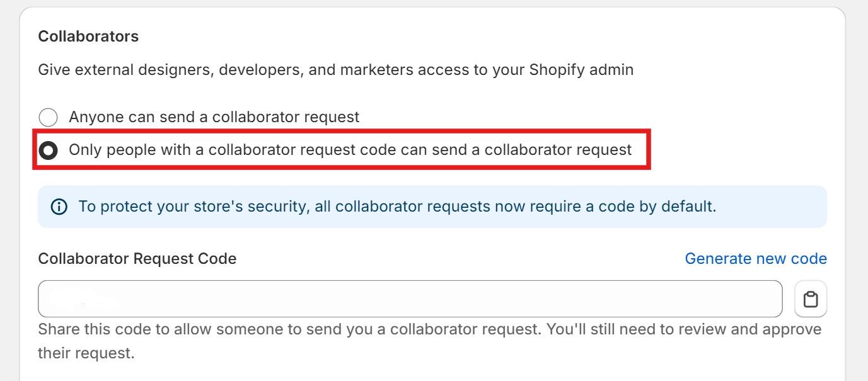
Task: Click the 'Only people with a collaborator request code' label text
Action: [x=350, y=150]
